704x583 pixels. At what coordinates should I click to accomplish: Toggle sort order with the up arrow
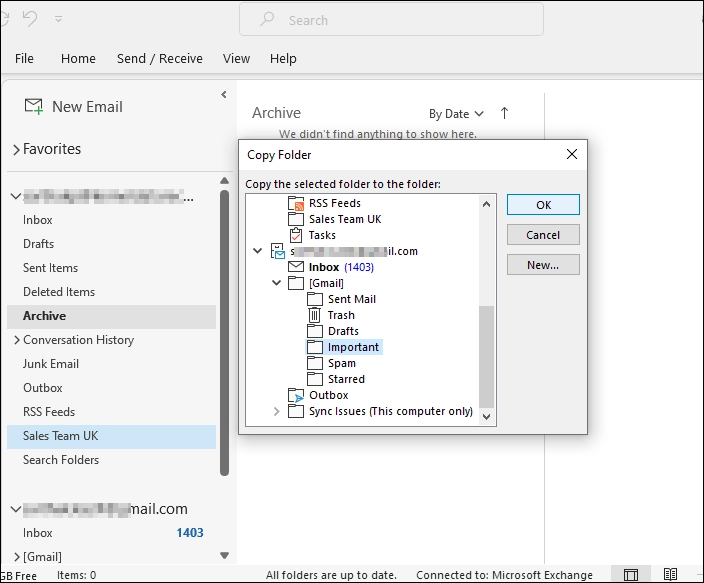[504, 113]
